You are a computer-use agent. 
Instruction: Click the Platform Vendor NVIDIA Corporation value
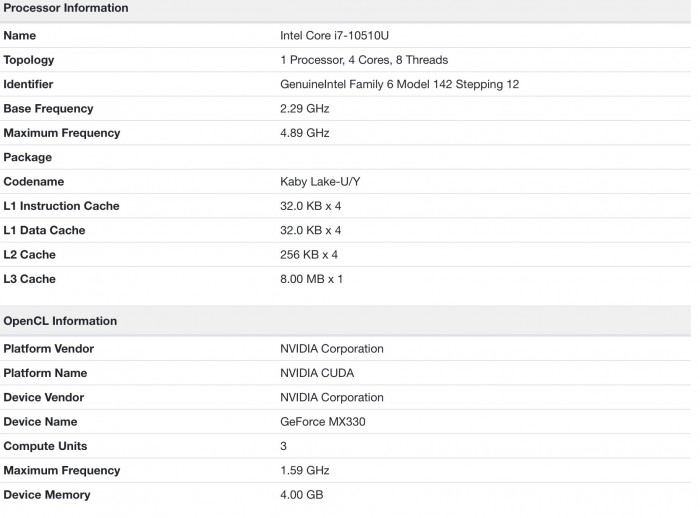(331, 349)
